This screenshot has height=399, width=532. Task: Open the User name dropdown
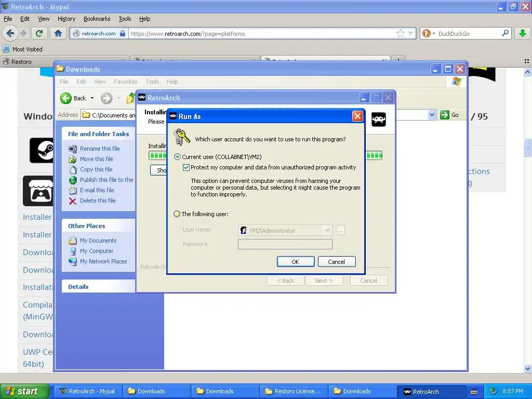tap(327, 230)
